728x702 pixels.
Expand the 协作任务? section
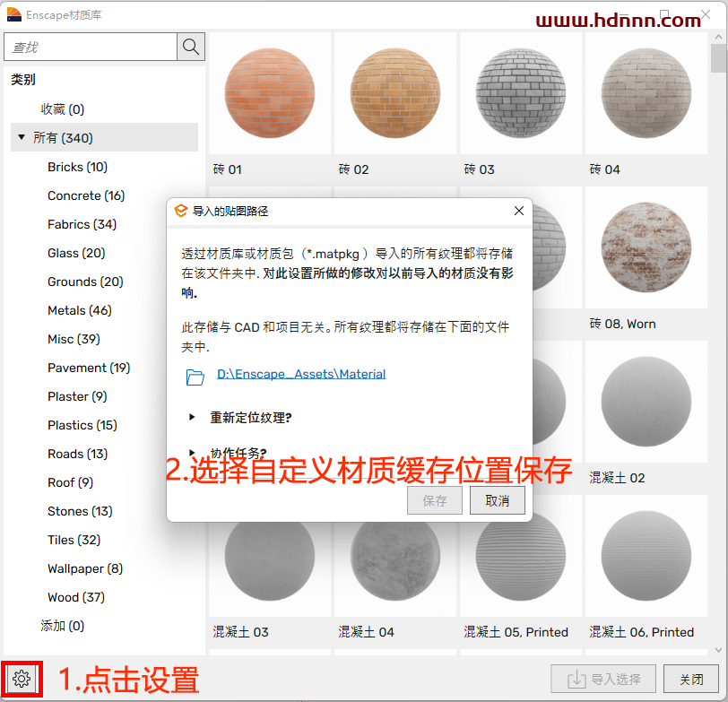192,452
